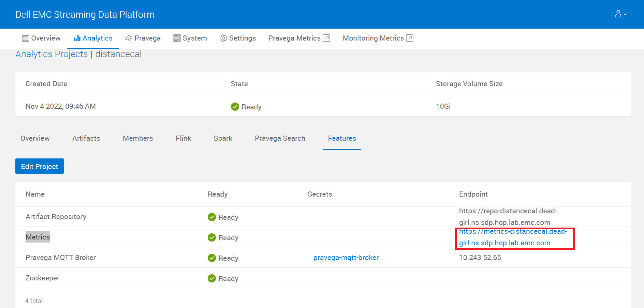The height and width of the screenshot is (308, 644).
Task: Switch to the project Overview tab
Action: click(35, 138)
